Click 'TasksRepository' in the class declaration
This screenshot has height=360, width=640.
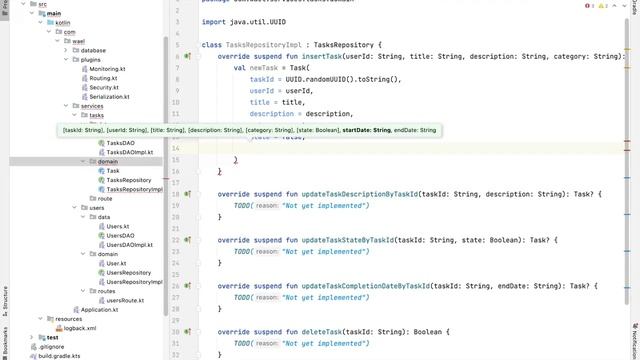click(x=344, y=45)
